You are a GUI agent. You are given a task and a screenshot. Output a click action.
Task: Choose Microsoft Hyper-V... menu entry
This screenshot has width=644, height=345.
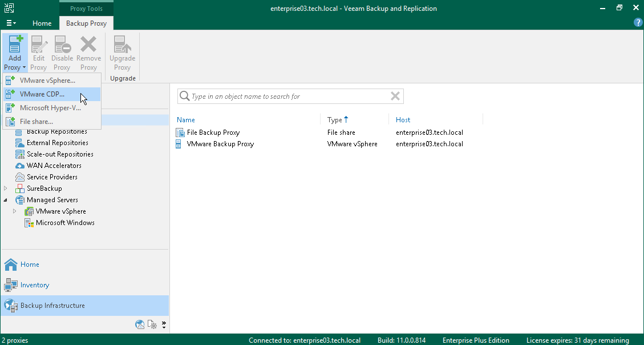click(52, 108)
